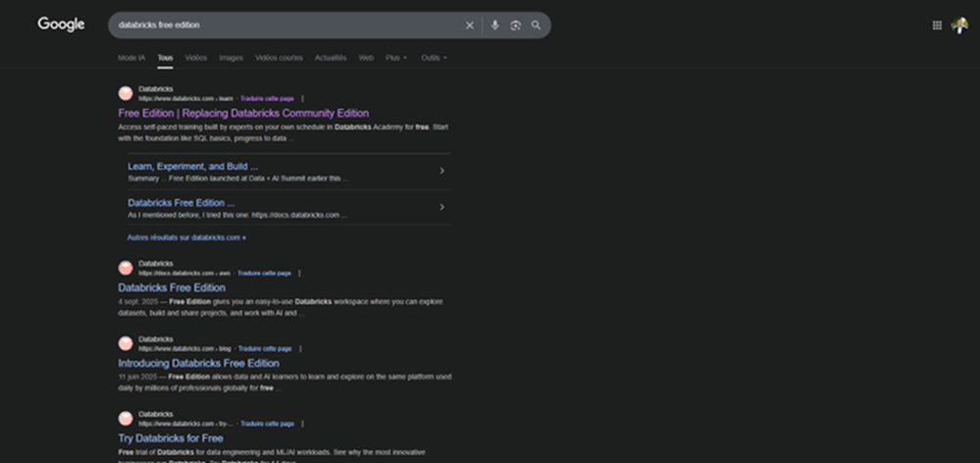980x463 pixels.
Task: Click 'Summary ... Free Edition launched' sitelink snippet
Action: (x=237, y=179)
